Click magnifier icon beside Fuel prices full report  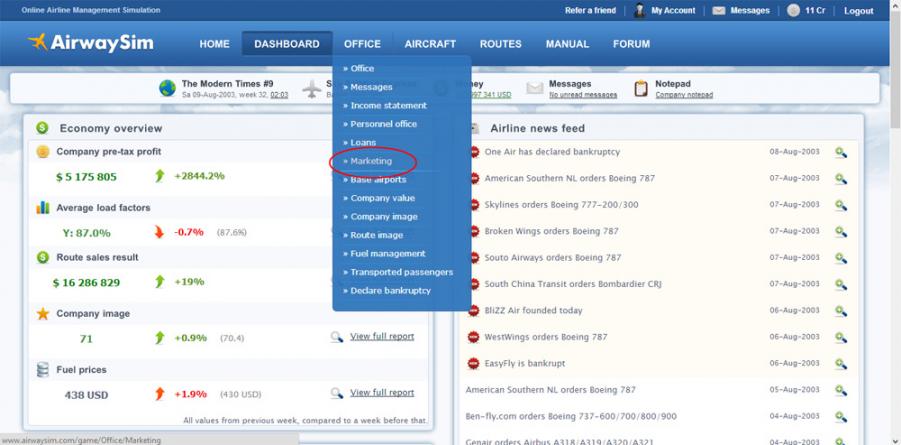pos(337,393)
